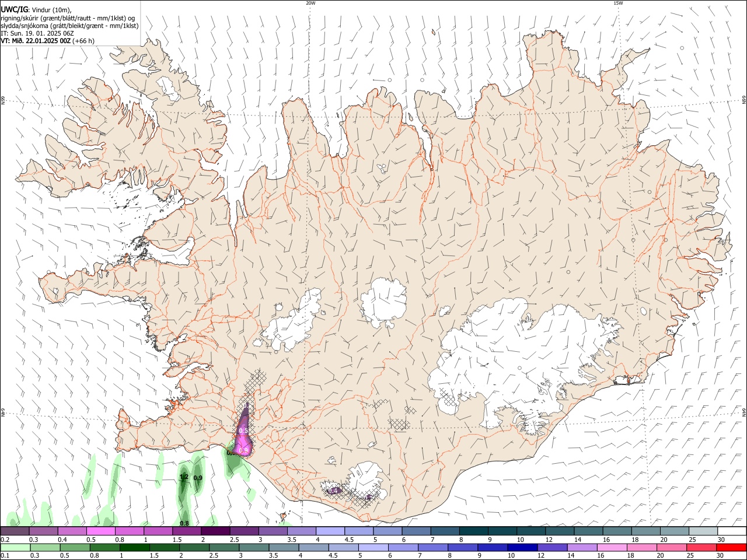747x560 pixels.
Task: Click the pink 0.5–0.8 swatch in upper legend
Action: tap(100, 531)
